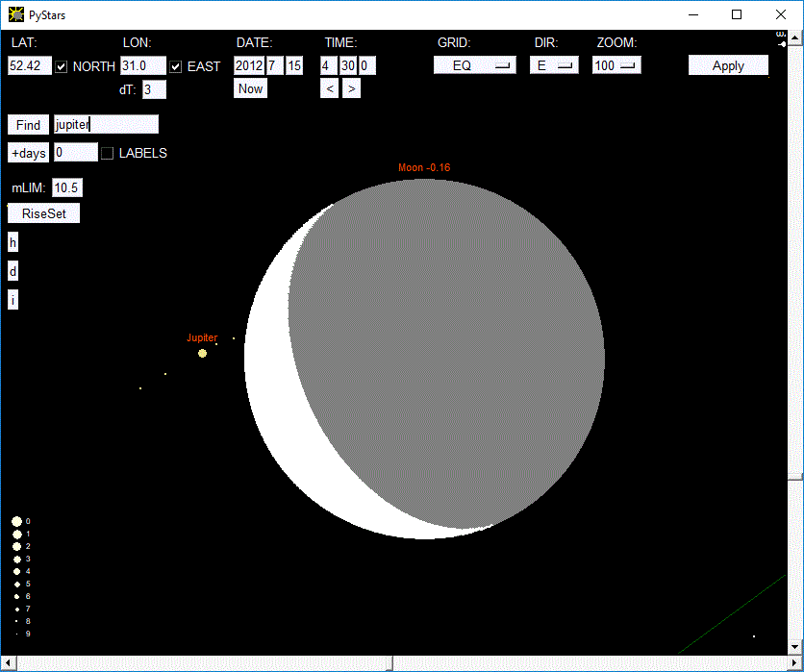Click the mLIM magnitude limit field
Screen dimensions: 804x672
[x=66, y=187]
